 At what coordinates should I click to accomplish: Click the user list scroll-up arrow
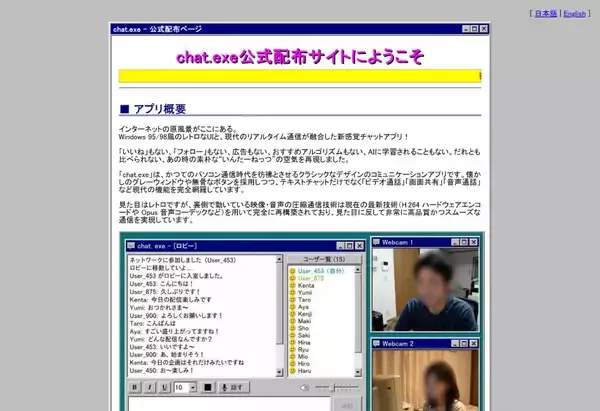358,270
